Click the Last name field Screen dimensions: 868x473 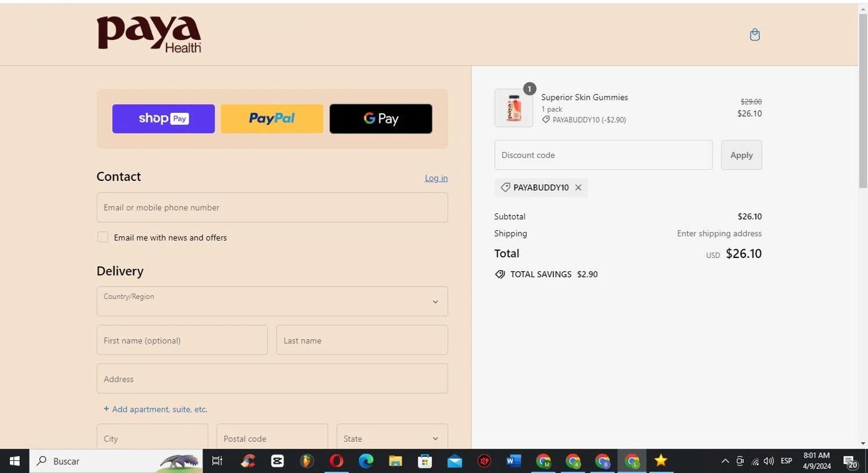(x=362, y=340)
